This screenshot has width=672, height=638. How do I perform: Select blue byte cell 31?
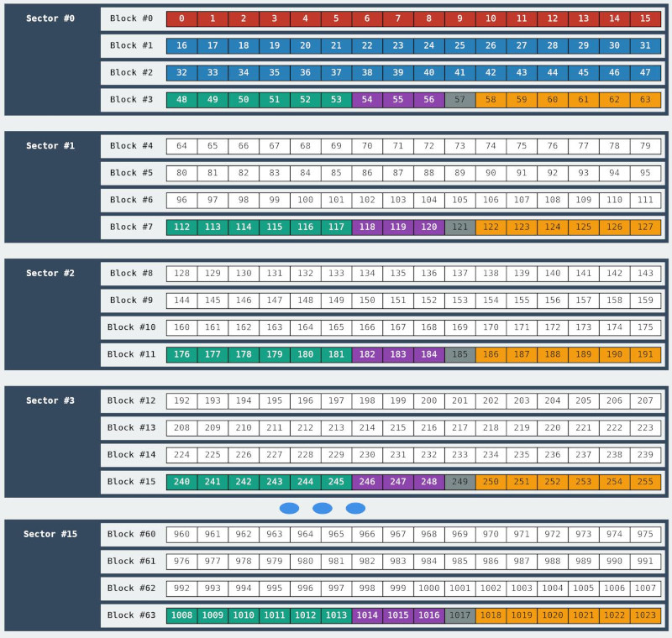pyautogui.click(x=645, y=45)
